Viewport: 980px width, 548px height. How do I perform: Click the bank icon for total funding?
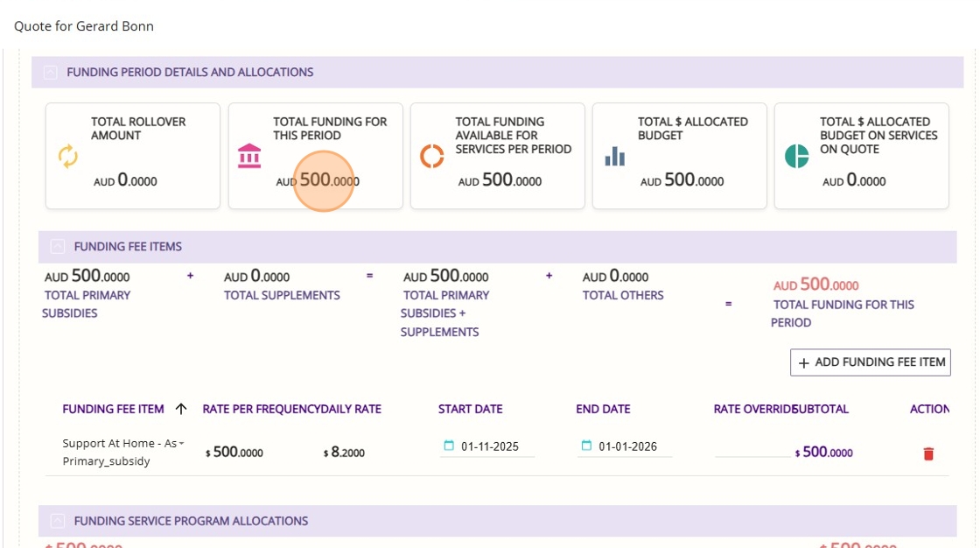coord(249,156)
